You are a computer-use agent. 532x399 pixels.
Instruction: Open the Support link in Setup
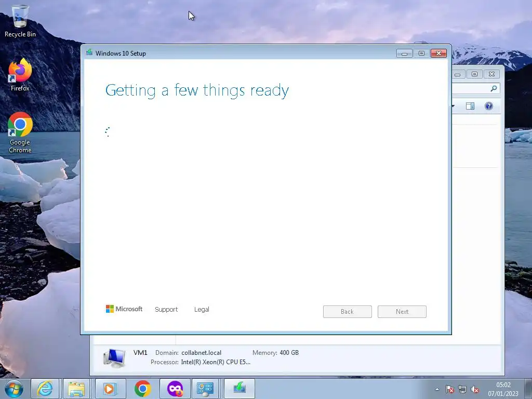[x=166, y=310]
